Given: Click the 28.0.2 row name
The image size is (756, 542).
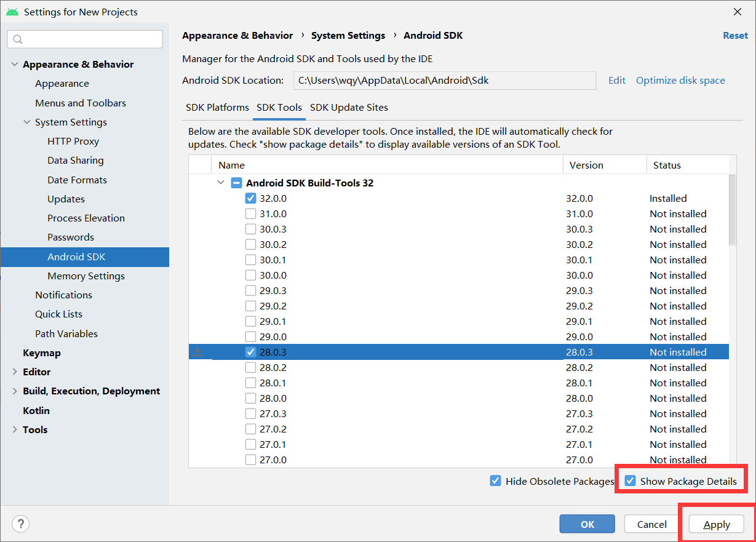Looking at the screenshot, I should tap(273, 367).
